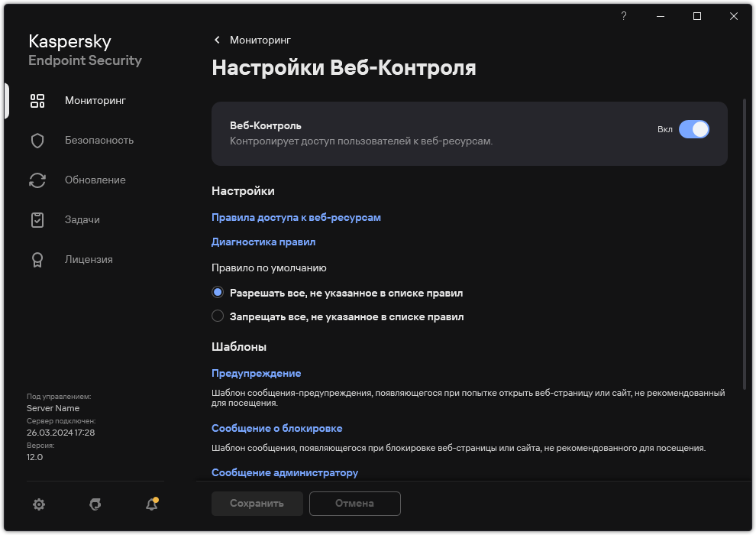The width and height of the screenshot is (756, 535).
Task: Open the Сообщение о блокировке template
Action: point(276,428)
